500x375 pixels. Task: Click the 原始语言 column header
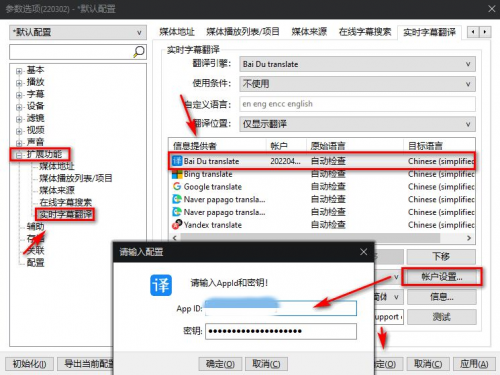[328, 146]
